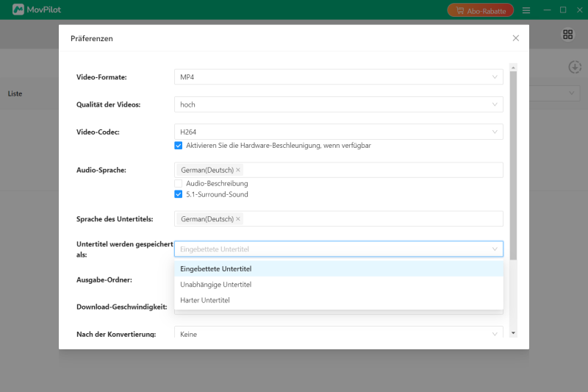Choose Unabhängige Untertitel option
Viewport: 588px width, 392px height.
click(339, 285)
